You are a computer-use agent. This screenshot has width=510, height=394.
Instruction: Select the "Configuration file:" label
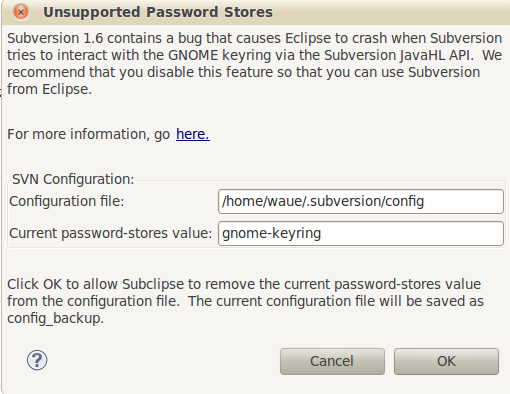click(67, 201)
